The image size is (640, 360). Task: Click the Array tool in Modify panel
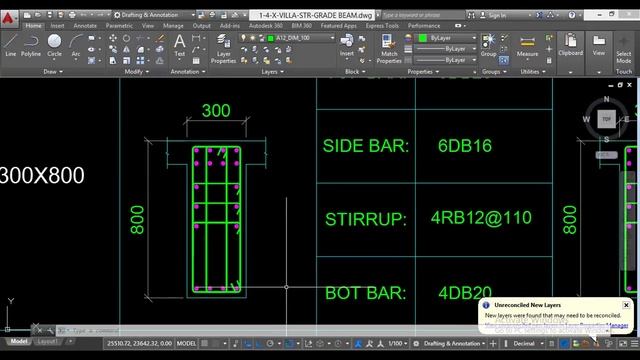(140, 60)
